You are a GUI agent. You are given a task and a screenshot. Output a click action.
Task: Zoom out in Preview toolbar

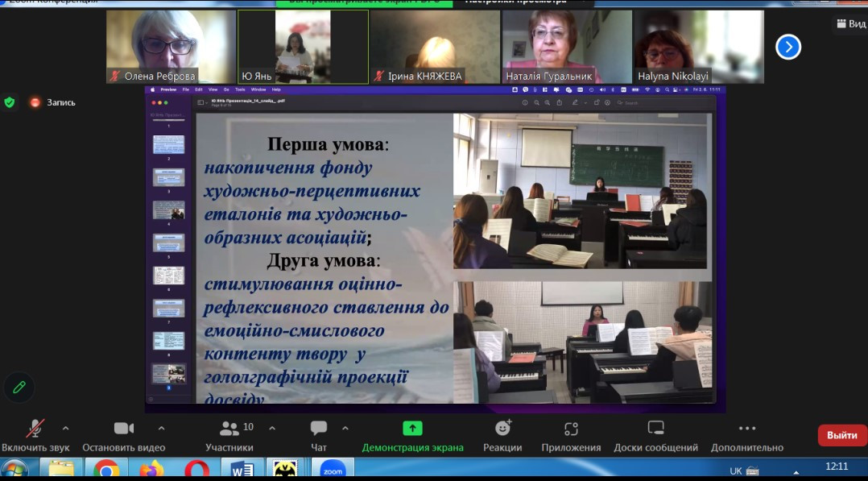click(536, 102)
